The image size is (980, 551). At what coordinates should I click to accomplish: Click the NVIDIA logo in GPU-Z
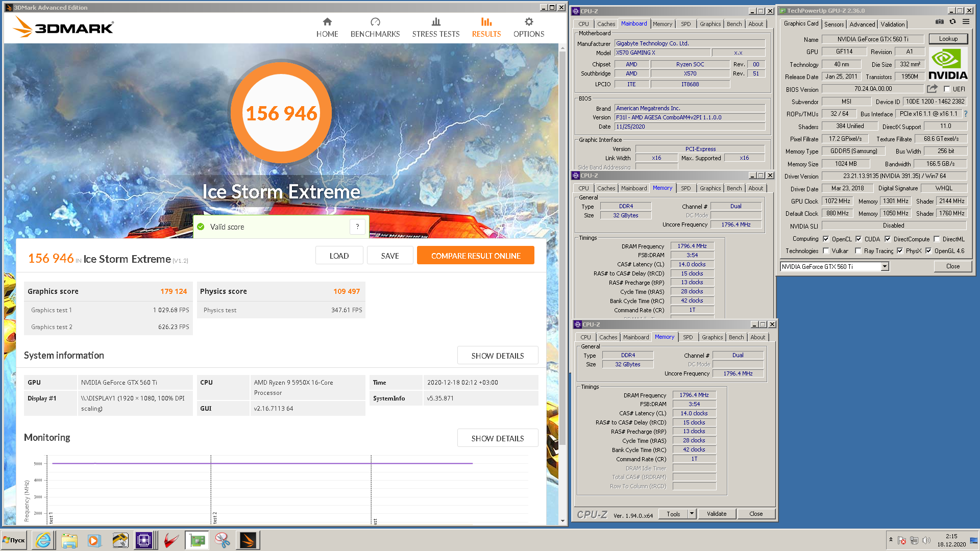[948, 64]
